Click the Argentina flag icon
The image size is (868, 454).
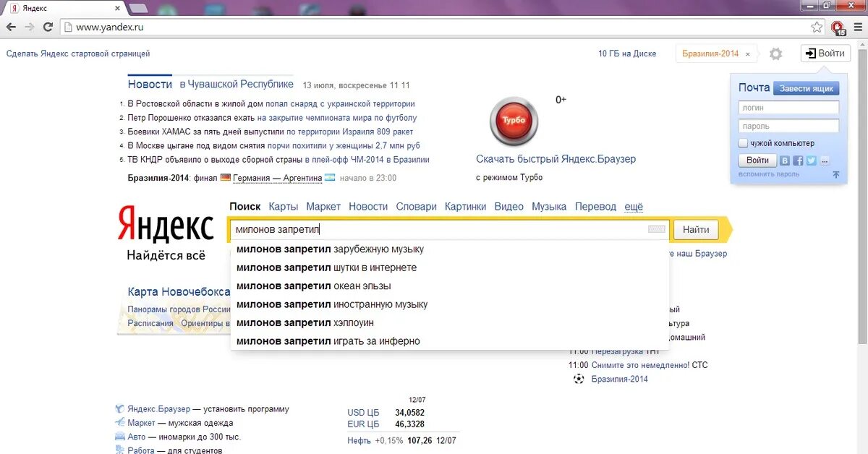click(x=330, y=178)
